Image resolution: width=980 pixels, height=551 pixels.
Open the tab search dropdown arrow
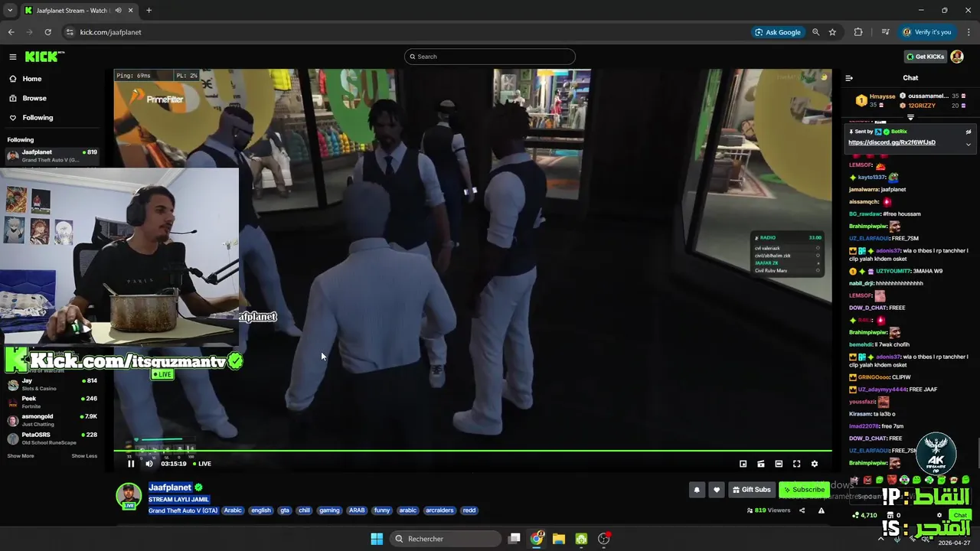[10, 11]
